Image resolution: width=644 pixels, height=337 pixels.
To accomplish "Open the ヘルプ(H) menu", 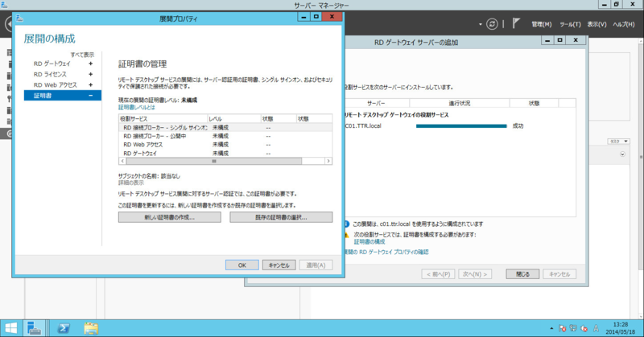I will coord(624,24).
